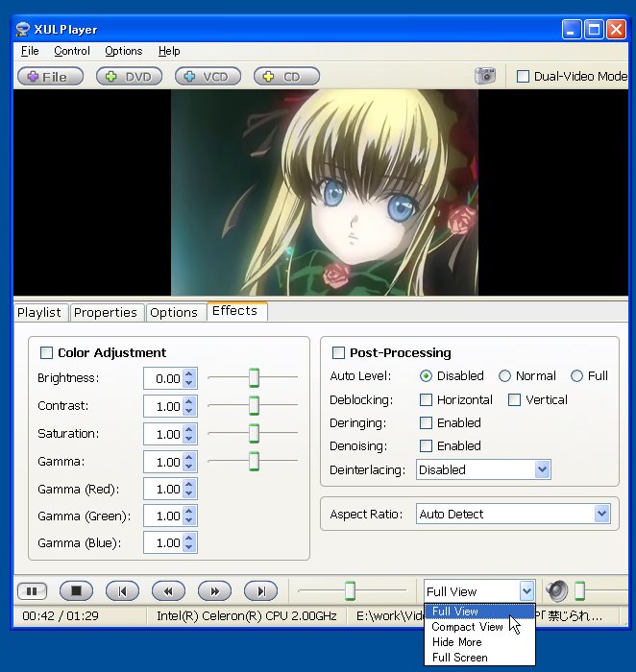Click the XULPlayer title bar icon
The image size is (636, 672).
click(22, 29)
